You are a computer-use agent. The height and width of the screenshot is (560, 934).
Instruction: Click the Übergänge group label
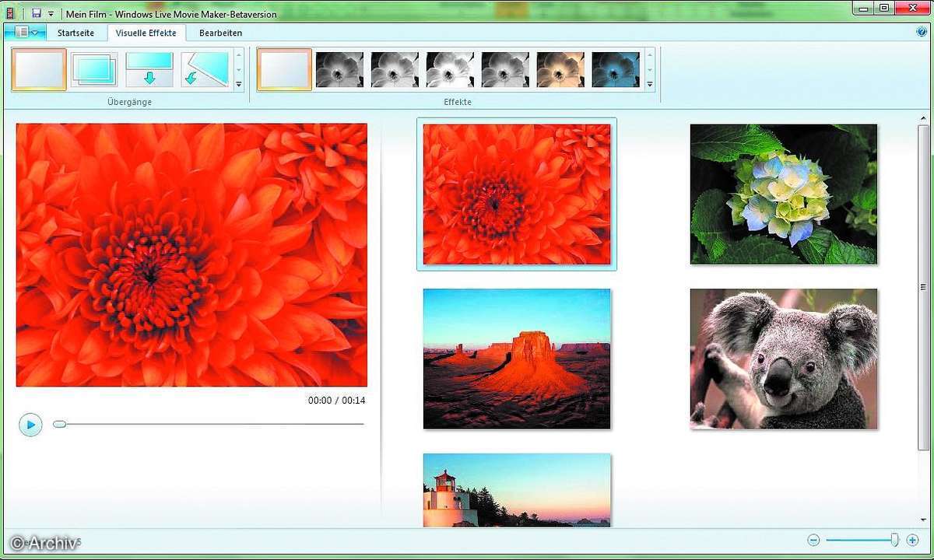coord(129,102)
